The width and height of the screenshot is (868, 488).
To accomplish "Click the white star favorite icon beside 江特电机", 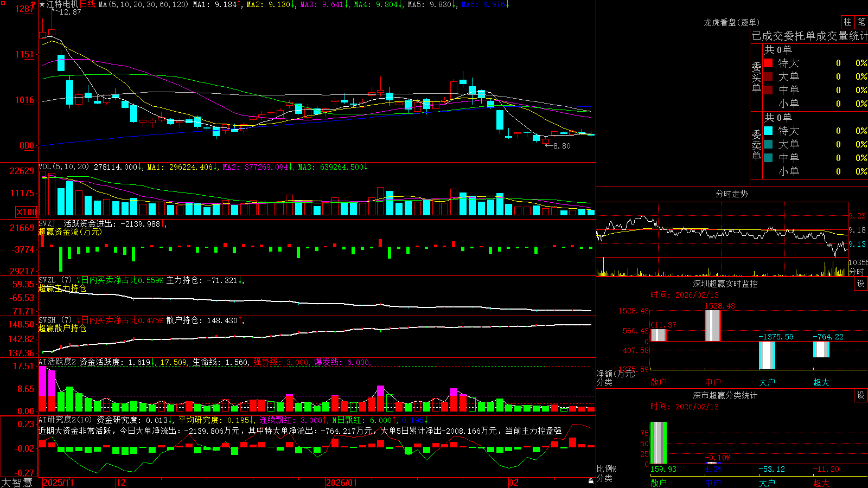I will (42, 4).
